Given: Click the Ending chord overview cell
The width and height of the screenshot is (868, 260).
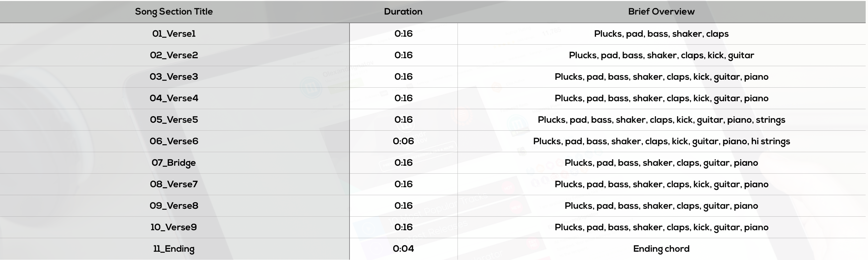Looking at the screenshot, I should tap(661, 249).
